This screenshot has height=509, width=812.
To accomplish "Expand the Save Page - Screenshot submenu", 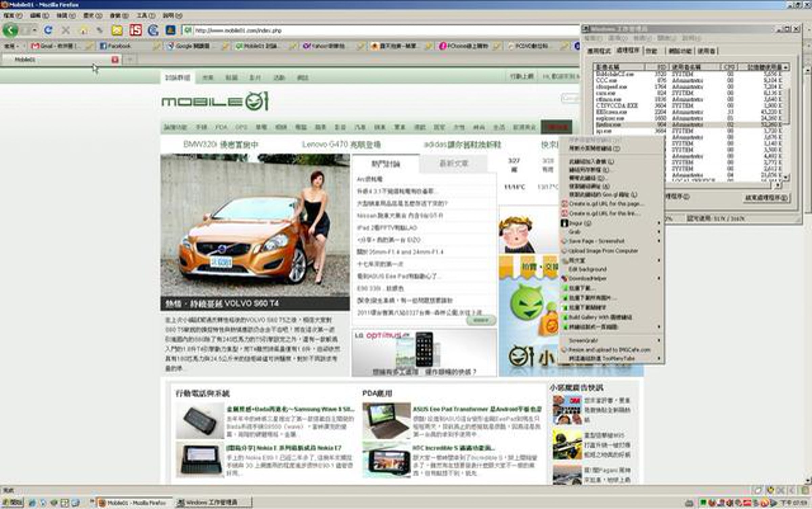I will 611,241.
